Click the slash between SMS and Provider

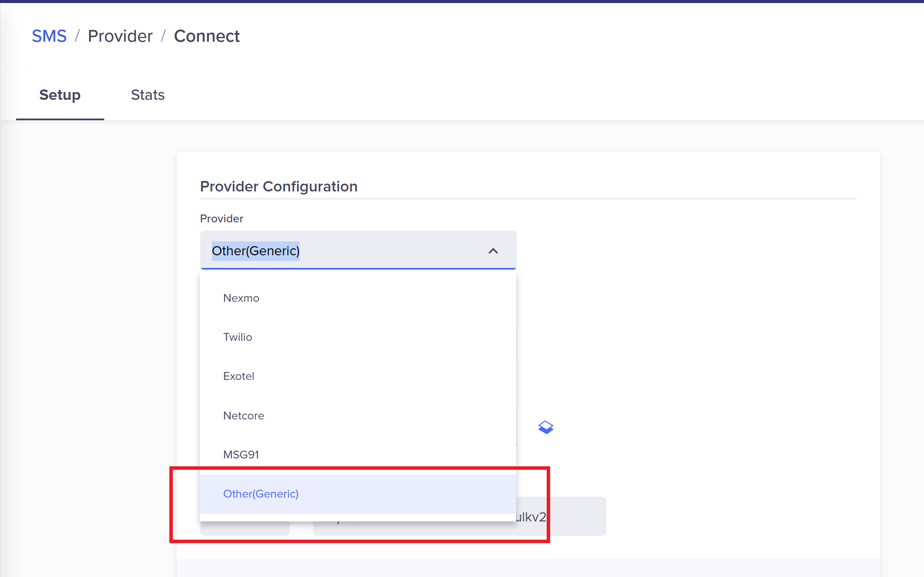coord(77,36)
